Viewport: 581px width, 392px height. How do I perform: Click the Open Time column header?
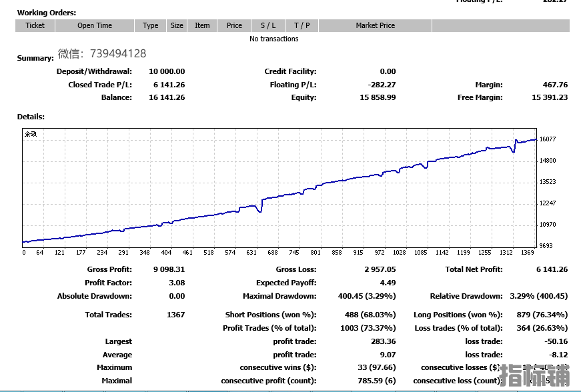pyautogui.click(x=95, y=25)
